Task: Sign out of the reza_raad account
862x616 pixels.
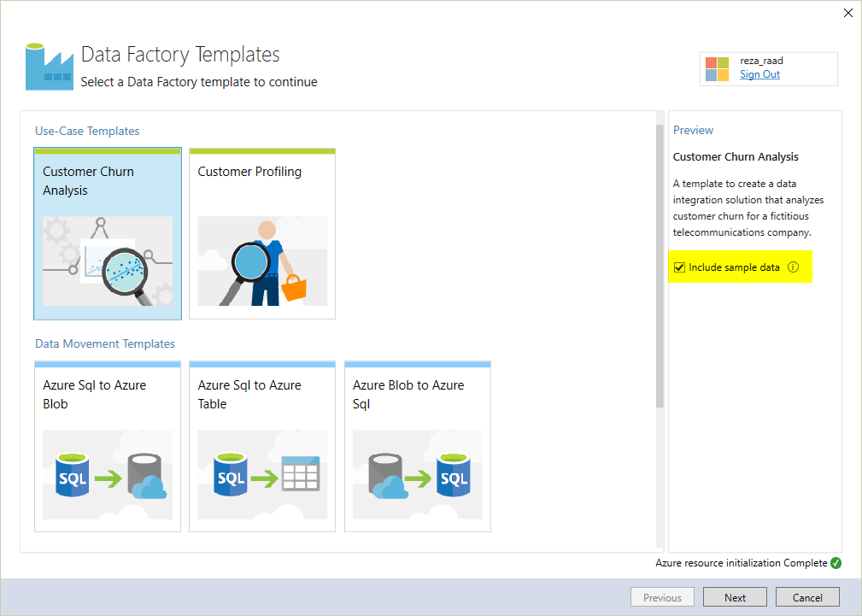Action: pos(759,74)
